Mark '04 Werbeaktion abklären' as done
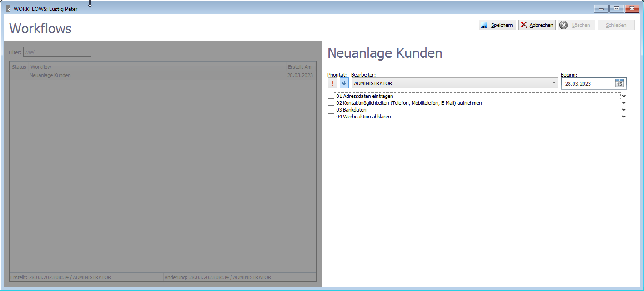The image size is (644, 291). point(331,117)
